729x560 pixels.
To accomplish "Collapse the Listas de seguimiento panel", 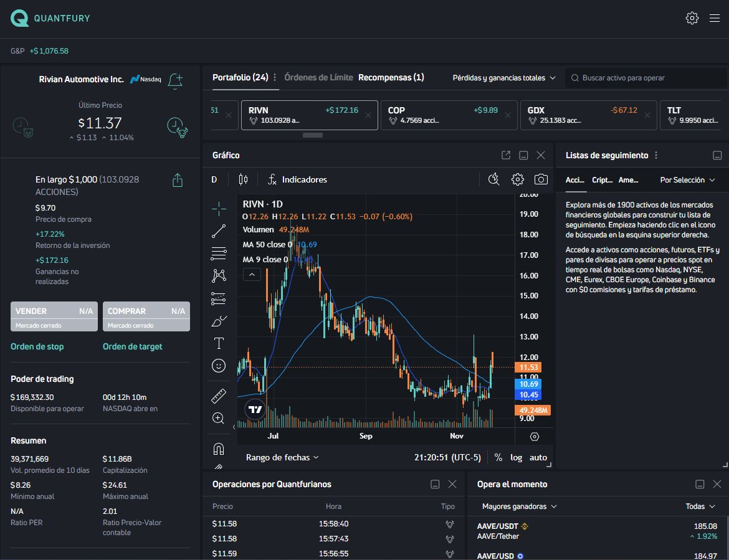I will tap(717, 155).
